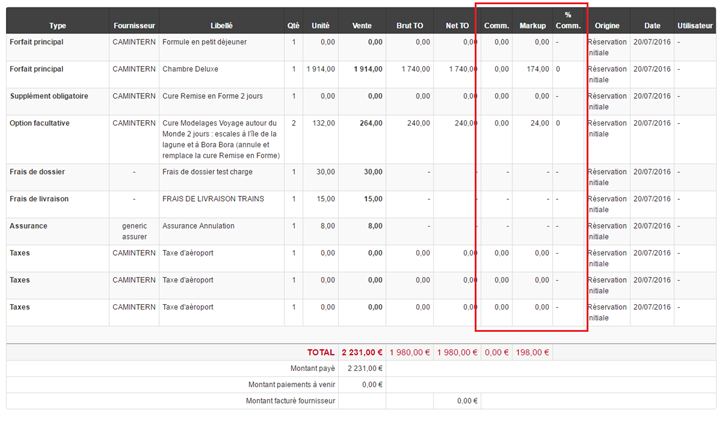The width and height of the screenshot is (725, 422).
Task: Select the 174,00 markup value
Action: [x=538, y=69]
